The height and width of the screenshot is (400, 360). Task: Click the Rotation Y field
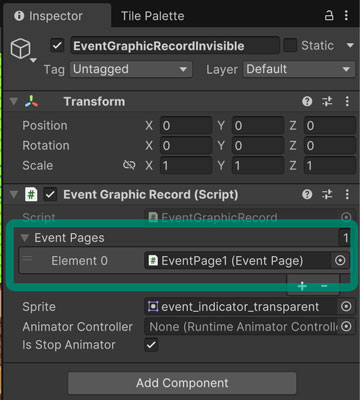point(258,146)
